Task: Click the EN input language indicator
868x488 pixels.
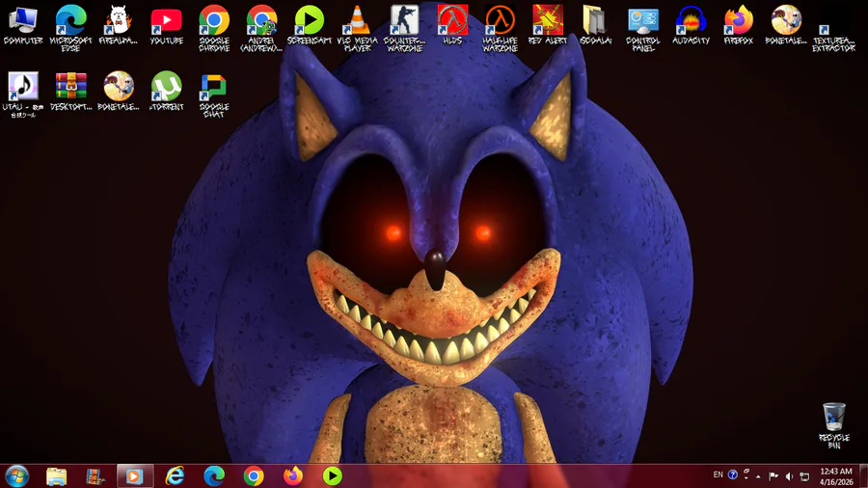Action: click(x=718, y=475)
